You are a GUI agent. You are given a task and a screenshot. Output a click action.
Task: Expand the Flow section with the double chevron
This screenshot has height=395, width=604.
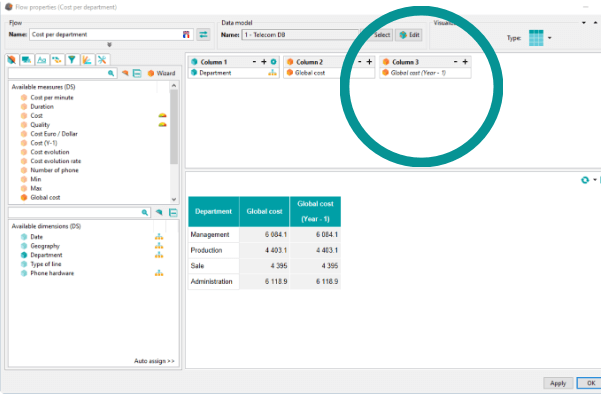pyautogui.click(x=109, y=45)
